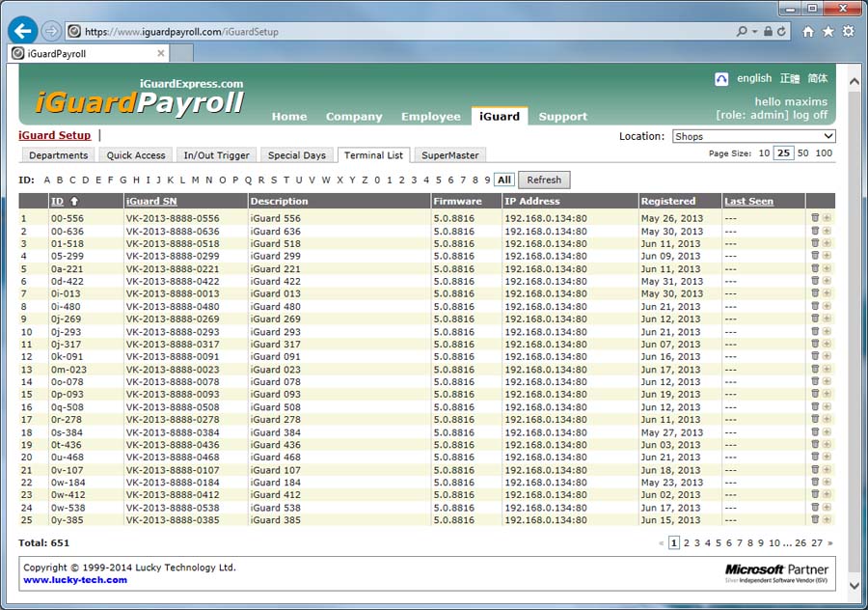
Task: Delete terminal 0i-480 with trash icon
Action: [815, 306]
